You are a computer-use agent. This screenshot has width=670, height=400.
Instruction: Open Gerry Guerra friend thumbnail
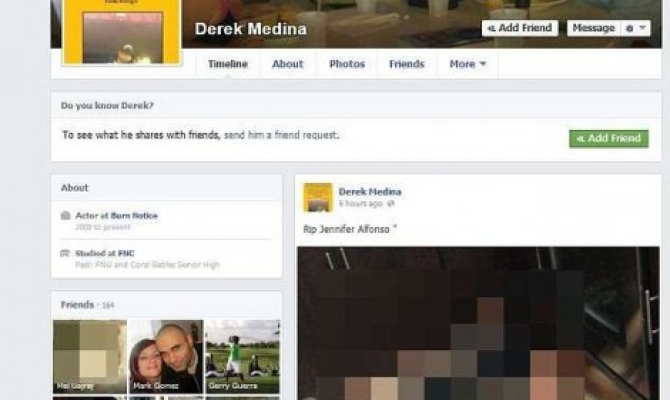(x=242, y=356)
